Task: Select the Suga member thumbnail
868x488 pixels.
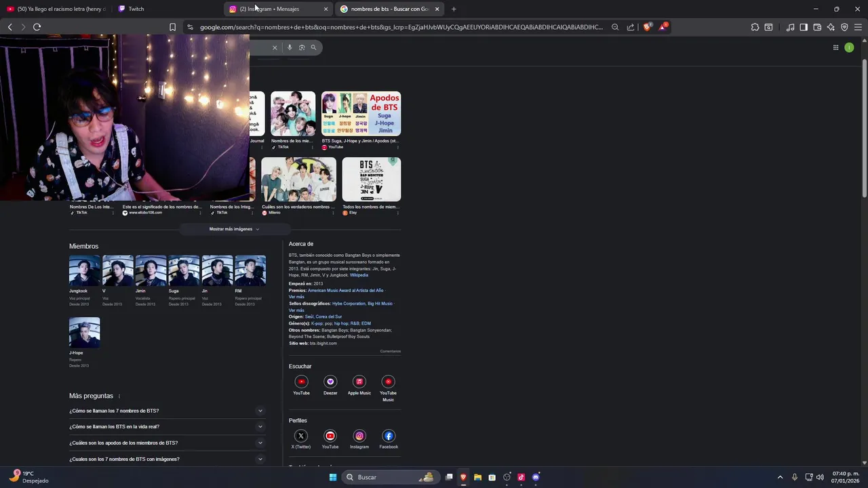Action: tap(184, 270)
